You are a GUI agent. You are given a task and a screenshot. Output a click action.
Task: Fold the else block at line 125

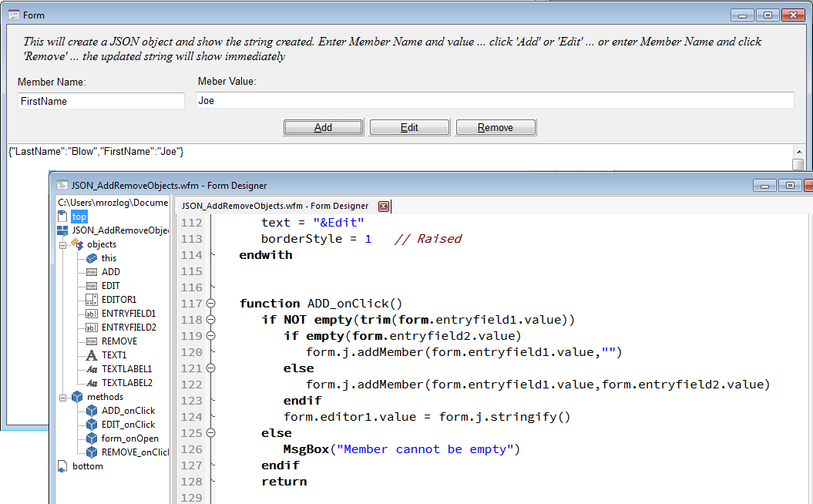coord(210,433)
